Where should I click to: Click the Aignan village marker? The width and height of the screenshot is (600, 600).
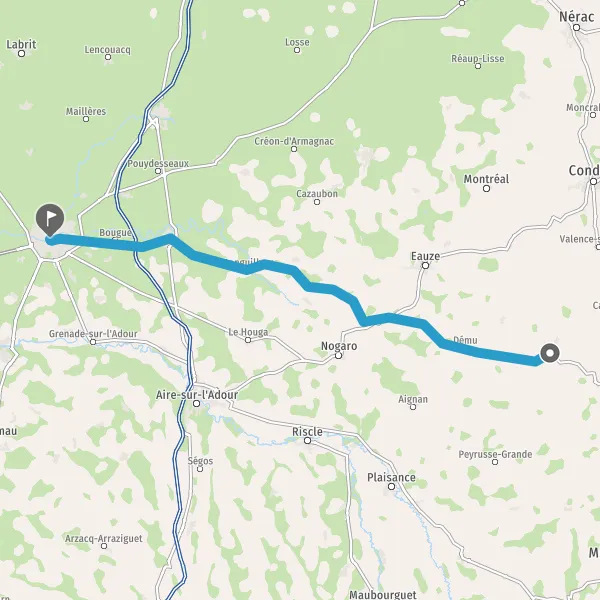tap(413, 407)
